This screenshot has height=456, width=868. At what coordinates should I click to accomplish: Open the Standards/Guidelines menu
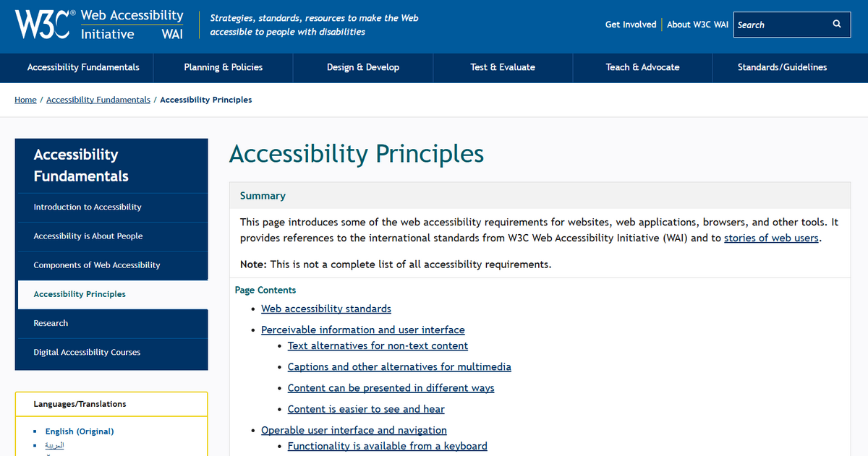point(782,67)
